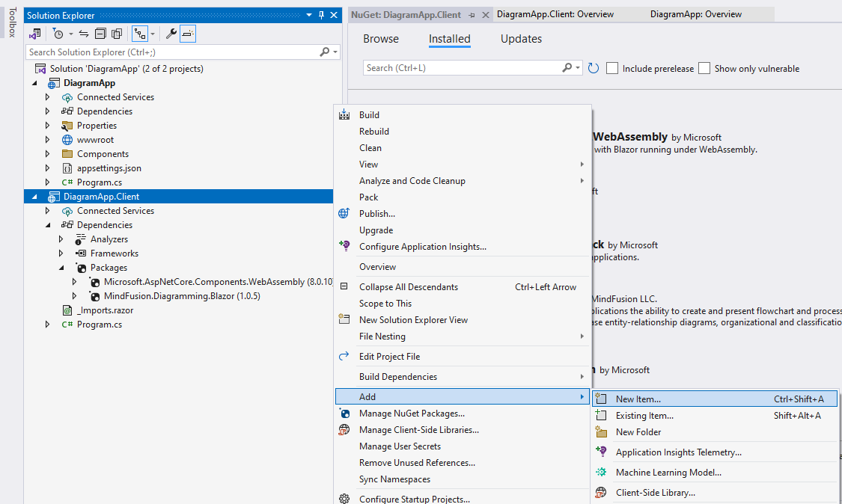
Task: Click the Publish globe icon
Action: [x=344, y=213]
